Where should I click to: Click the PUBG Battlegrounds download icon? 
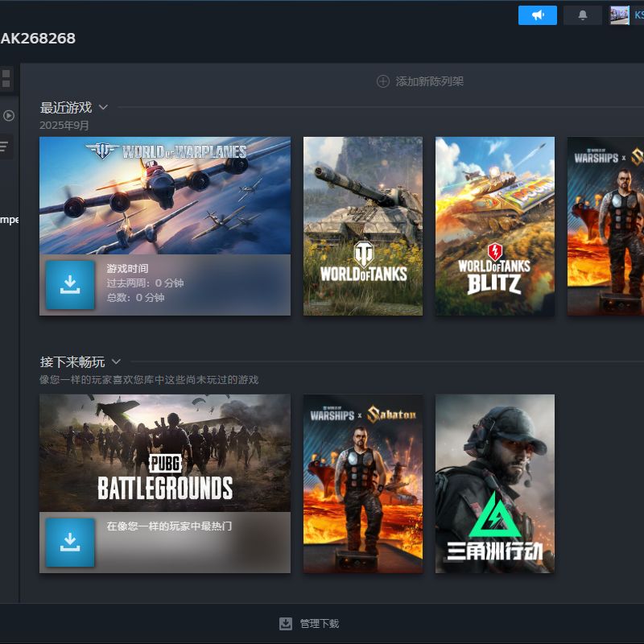pyautogui.click(x=70, y=543)
